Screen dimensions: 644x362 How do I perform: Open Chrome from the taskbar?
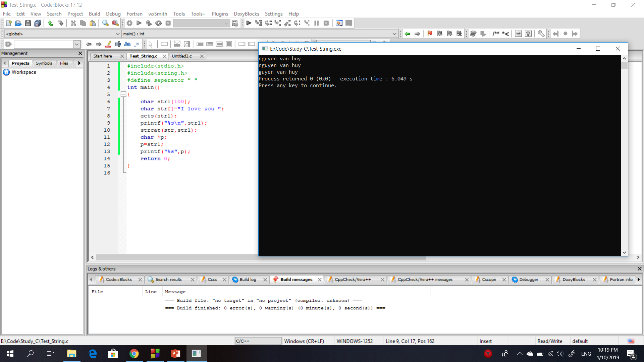[x=134, y=354]
